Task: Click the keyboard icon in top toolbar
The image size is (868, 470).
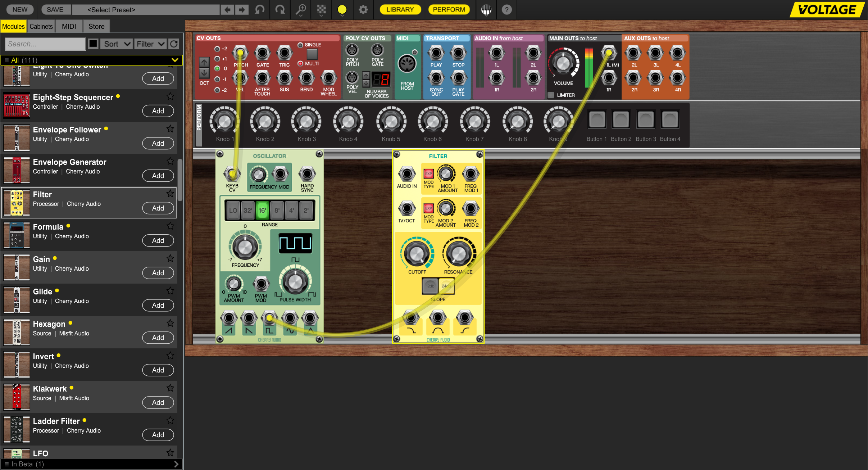Action: point(486,10)
